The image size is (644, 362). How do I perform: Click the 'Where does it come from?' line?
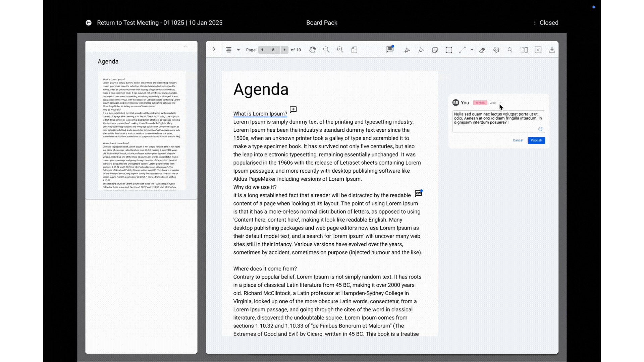click(265, 268)
